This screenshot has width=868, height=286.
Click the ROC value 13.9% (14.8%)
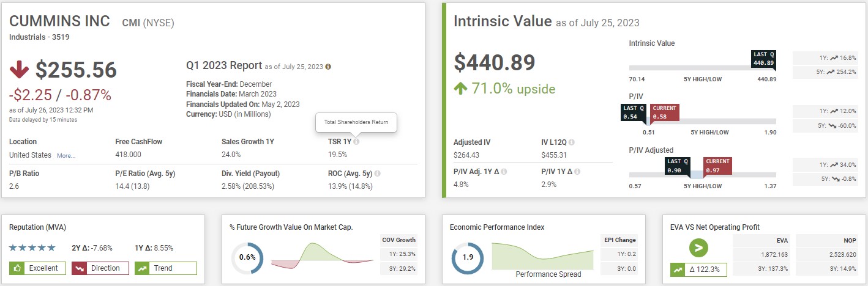click(x=351, y=186)
